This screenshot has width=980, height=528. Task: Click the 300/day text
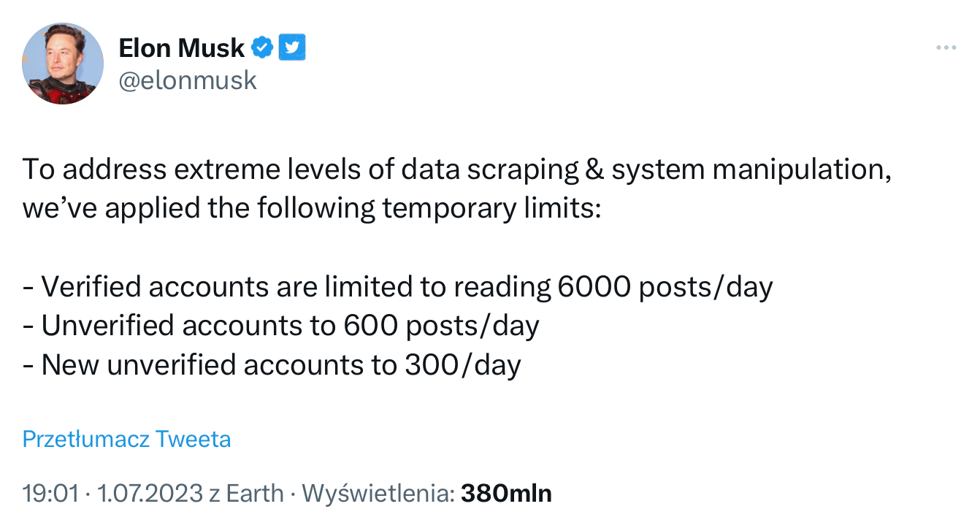click(x=462, y=364)
